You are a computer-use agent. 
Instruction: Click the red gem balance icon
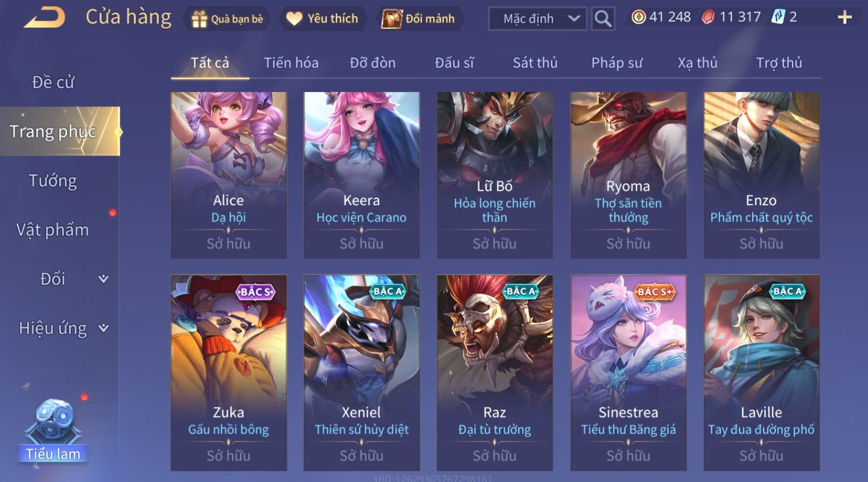[708, 17]
